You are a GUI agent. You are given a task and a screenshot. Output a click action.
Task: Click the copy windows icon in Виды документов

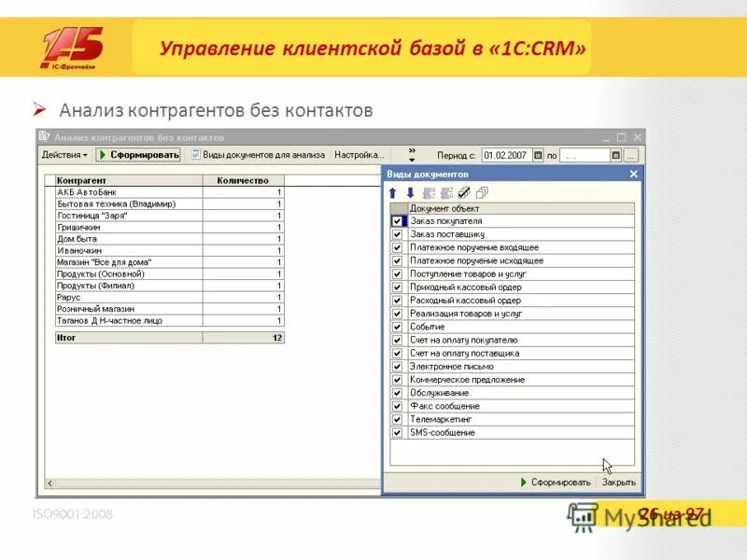pyautogui.click(x=482, y=193)
